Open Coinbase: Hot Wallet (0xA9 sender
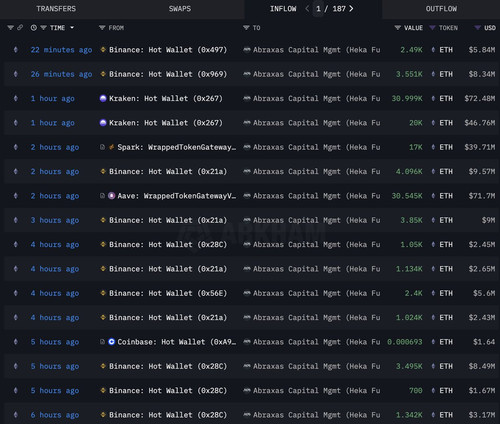Viewport: 500px width, 424px height. click(177, 342)
